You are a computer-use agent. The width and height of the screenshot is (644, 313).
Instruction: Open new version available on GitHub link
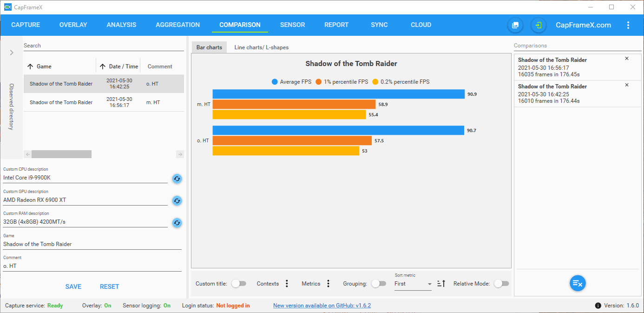322,306
